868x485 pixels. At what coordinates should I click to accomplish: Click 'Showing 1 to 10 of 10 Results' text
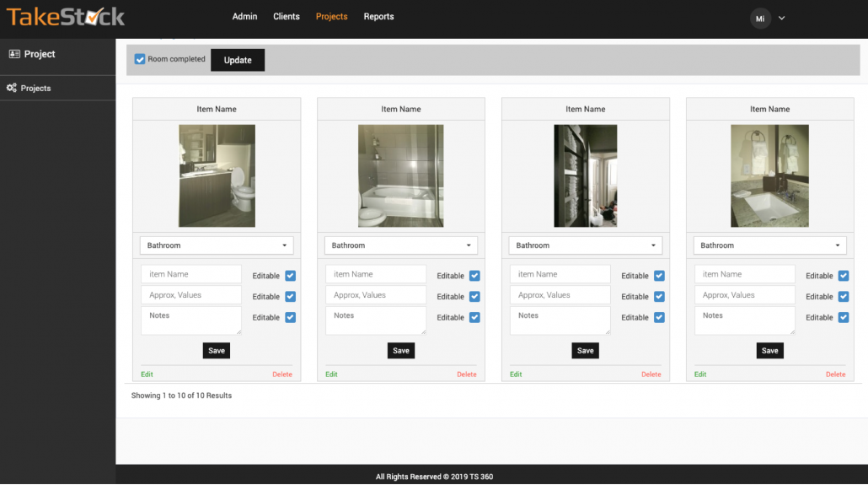click(181, 396)
